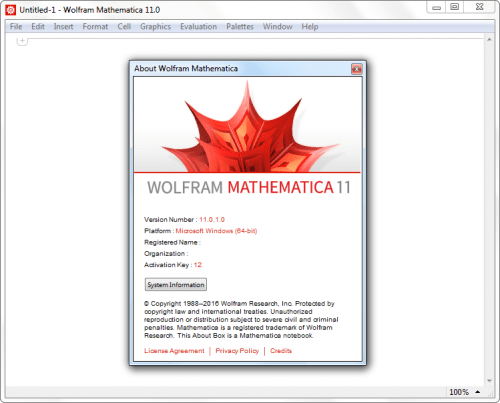
Task: Click the Registered Name label
Action: [x=172, y=242]
